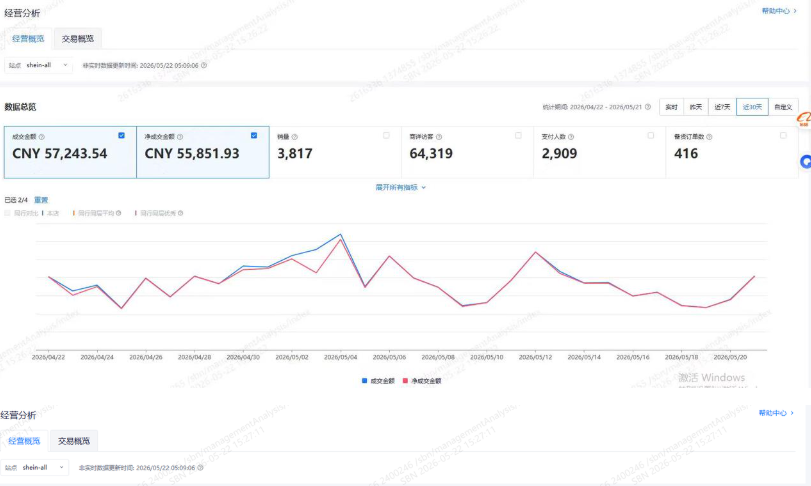Open the topmost shein-all site dropdown

coord(39,65)
